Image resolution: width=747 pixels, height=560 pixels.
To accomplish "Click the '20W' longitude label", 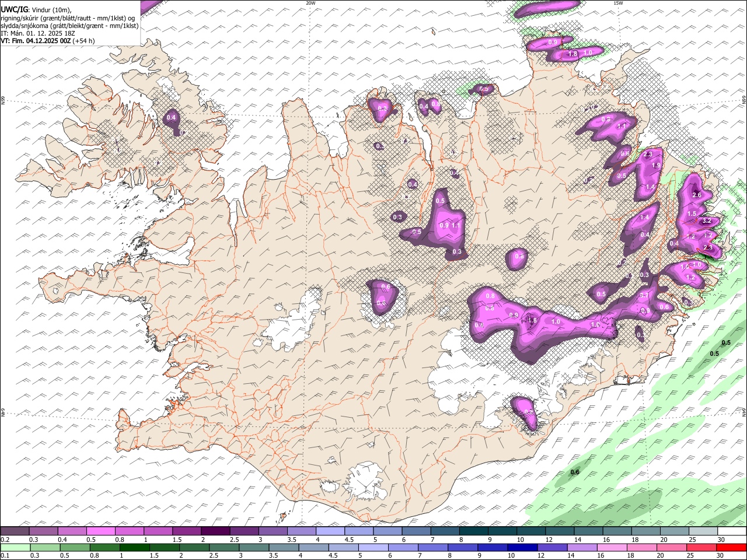I will tap(310, 3).
